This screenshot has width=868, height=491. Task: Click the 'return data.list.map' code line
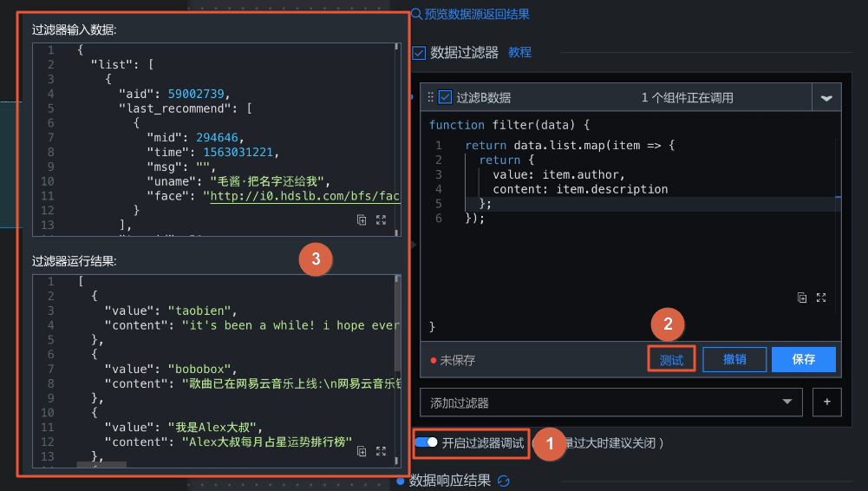[570, 145]
